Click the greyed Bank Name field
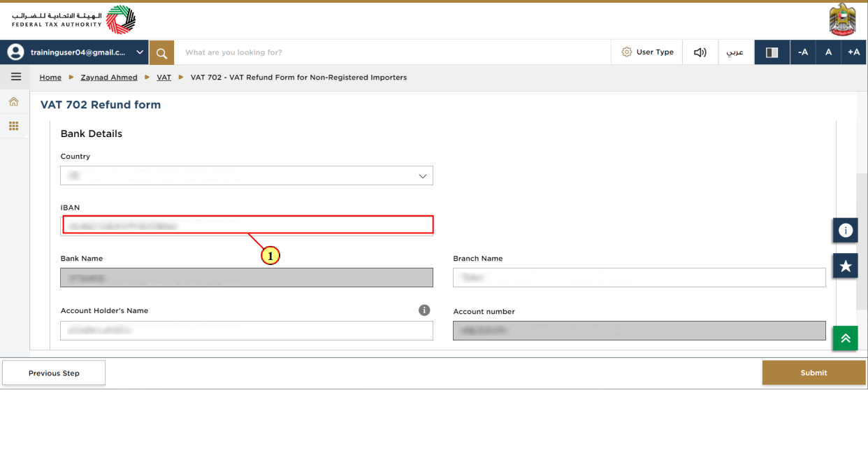Image resolution: width=868 pixels, height=453 pixels. tap(247, 278)
